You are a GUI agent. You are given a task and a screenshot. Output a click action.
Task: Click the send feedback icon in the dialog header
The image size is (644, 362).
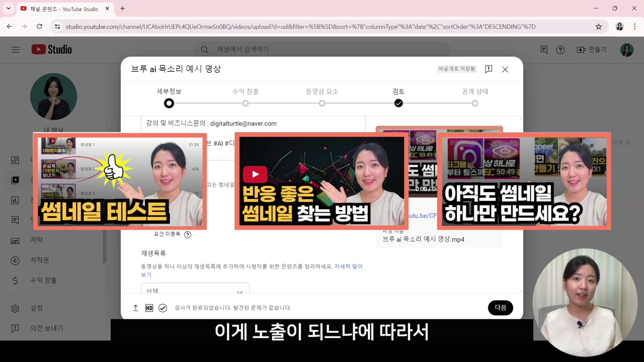pos(488,69)
